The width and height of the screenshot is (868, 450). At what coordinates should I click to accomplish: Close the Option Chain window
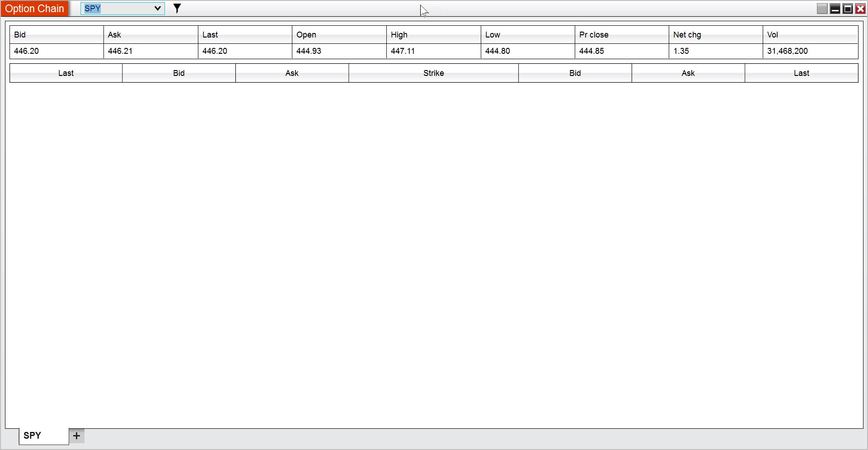click(860, 9)
